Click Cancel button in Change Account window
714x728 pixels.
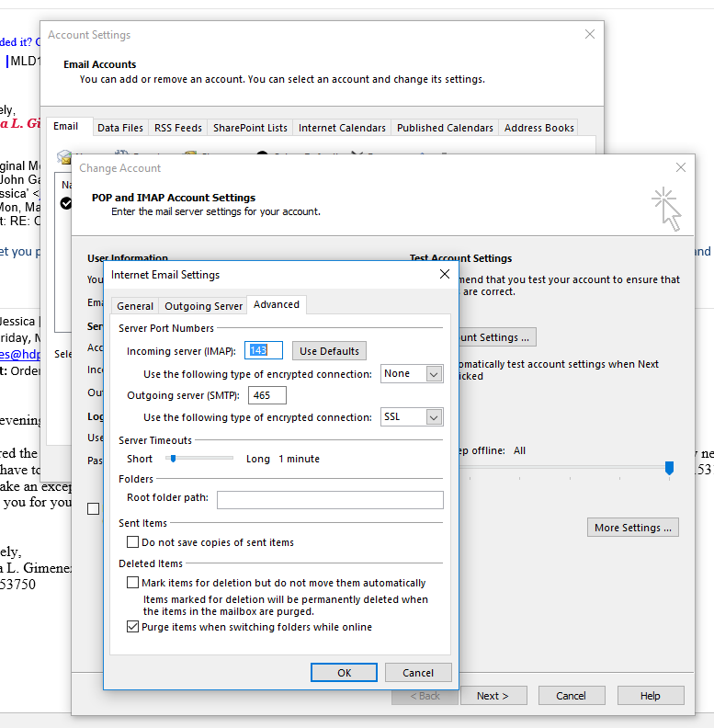(x=572, y=696)
